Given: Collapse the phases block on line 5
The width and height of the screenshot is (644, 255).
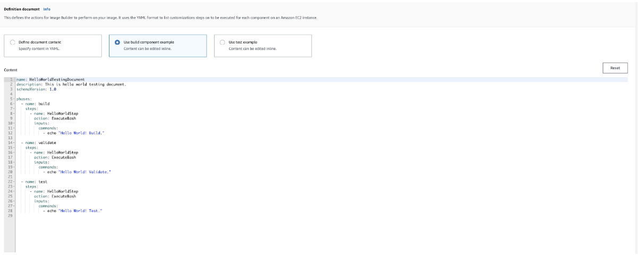Looking at the screenshot, I should 13,99.
